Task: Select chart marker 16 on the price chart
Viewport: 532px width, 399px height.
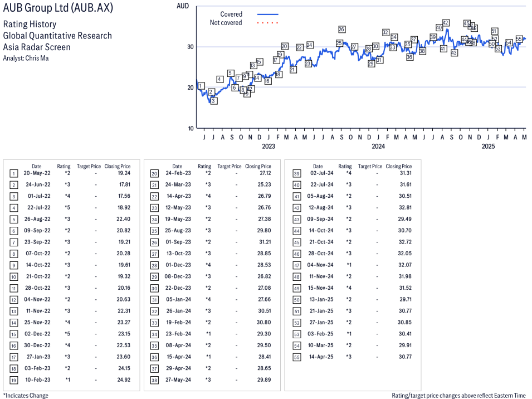Action: 268,81
